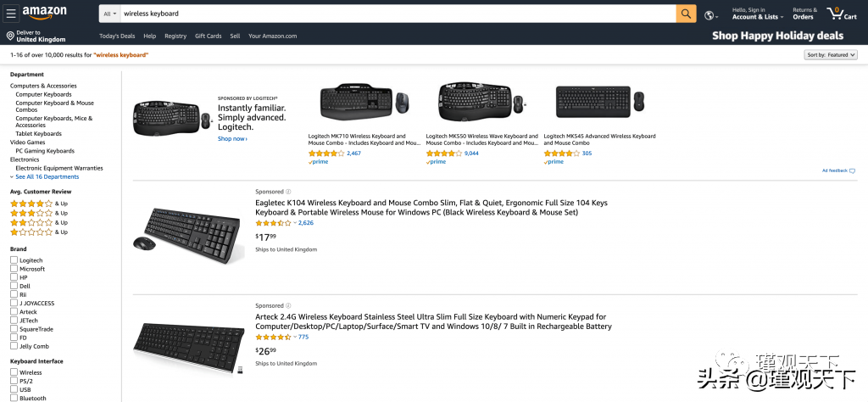
Task: Filter by 4 stars & up rating
Action: click(31, 204)
